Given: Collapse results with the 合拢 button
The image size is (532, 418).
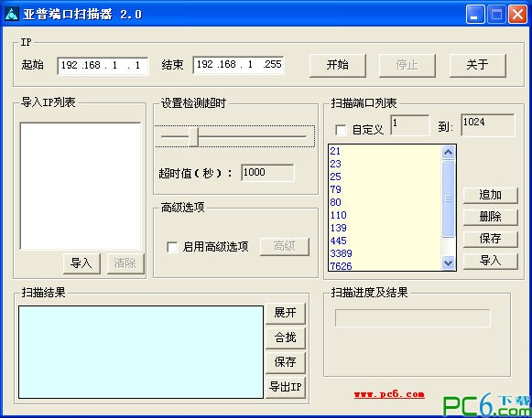Looking at the screenshot, I should coord(286,338).
